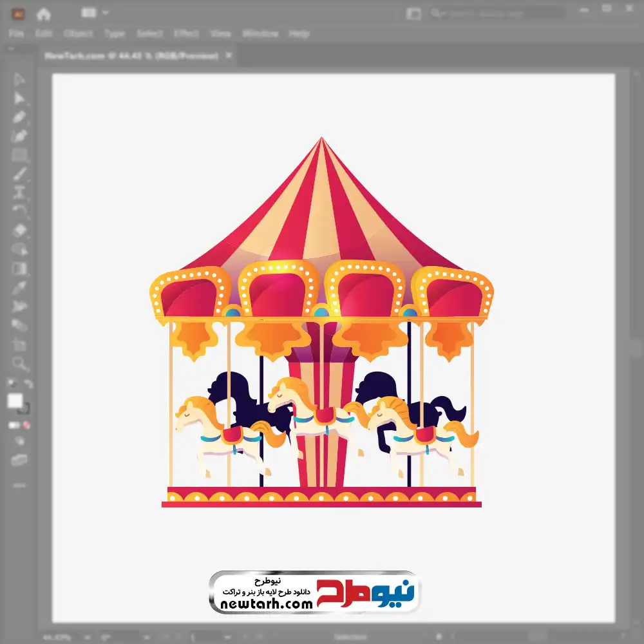Viewport: 644px width, 644px height.
Task: Open the Effect menu
Action: tap(186, 33)
